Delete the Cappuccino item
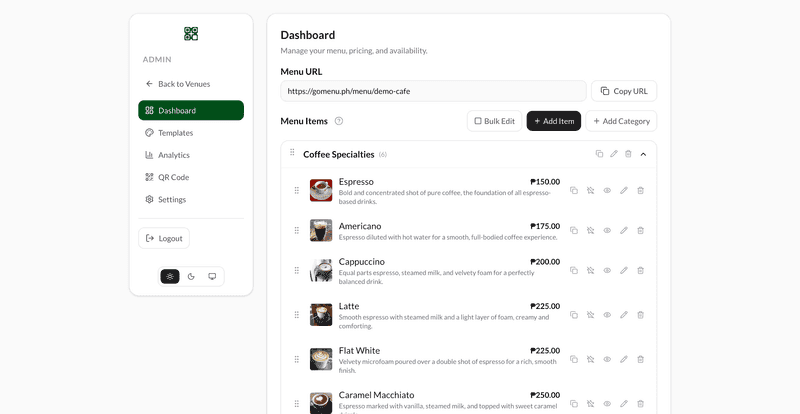This screenshot has width=800, height=414. coord(640,270)
